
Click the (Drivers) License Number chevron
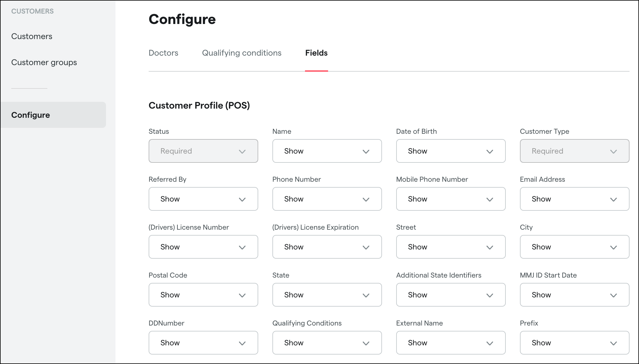(x=242, y=247)
